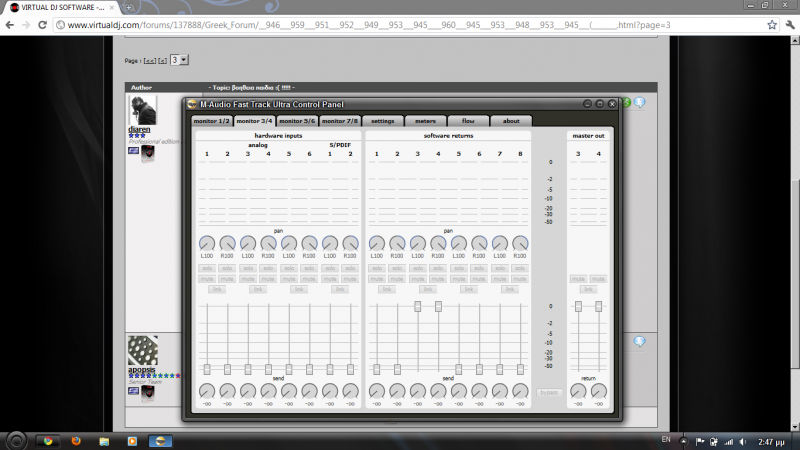Open the media player taskbar icon
The image size is (800, 450).
(132, 441)
